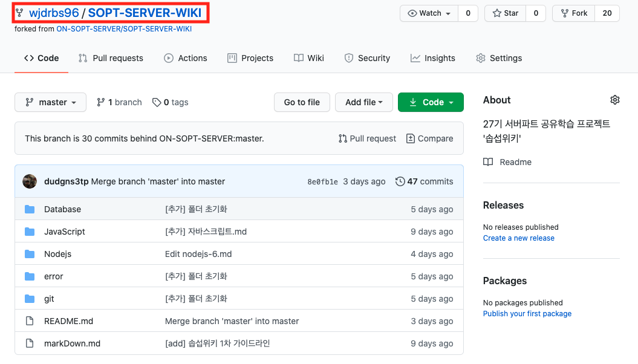Open the error folder
638x364 pixels.
pos(54,276)
